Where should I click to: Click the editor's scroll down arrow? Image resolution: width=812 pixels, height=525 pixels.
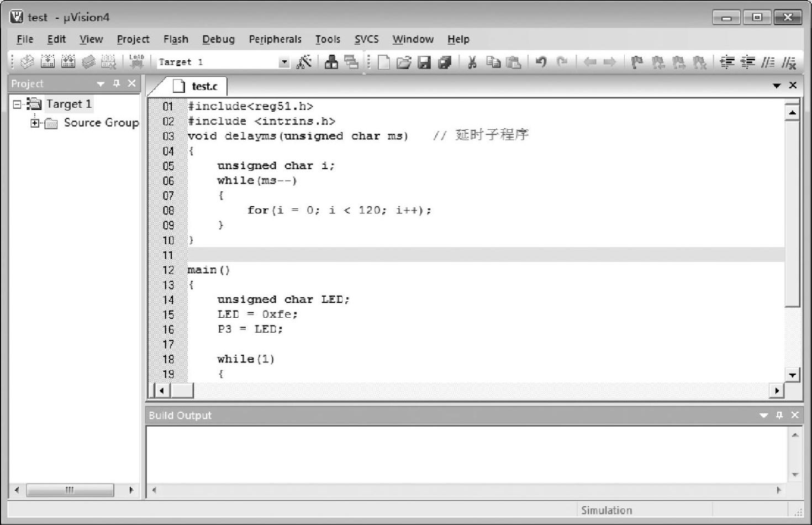coord(792,375)
